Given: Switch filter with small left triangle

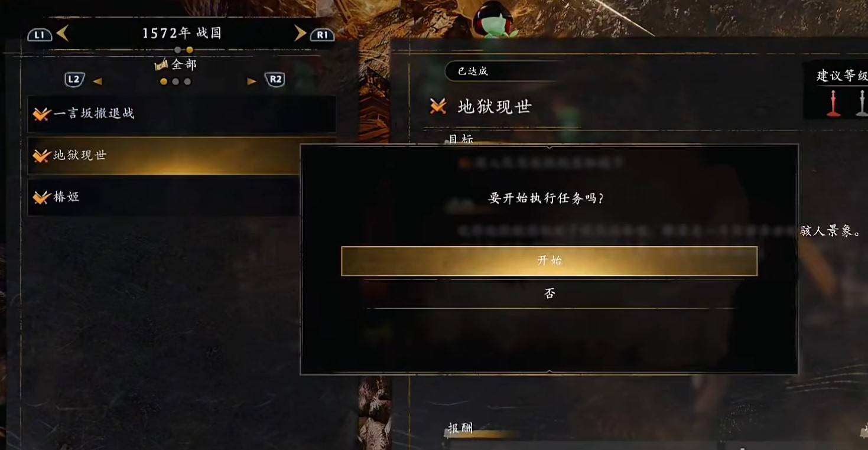Looking at the screenshot, I should pyautogui.click(x=97, y=81).
